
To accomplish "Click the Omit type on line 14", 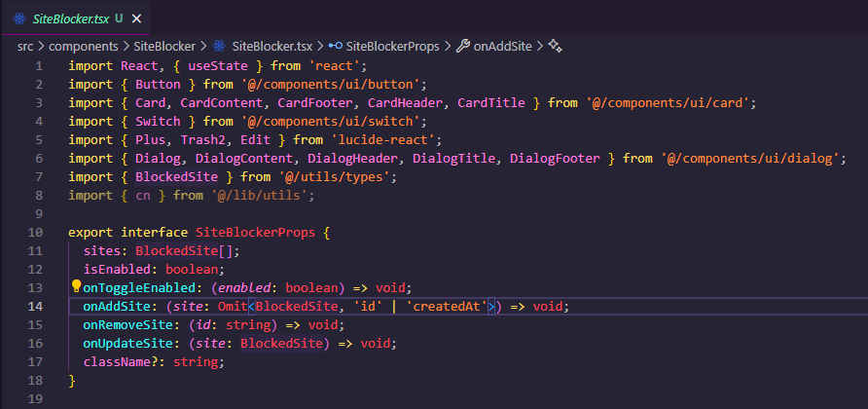I will [233, 306].
